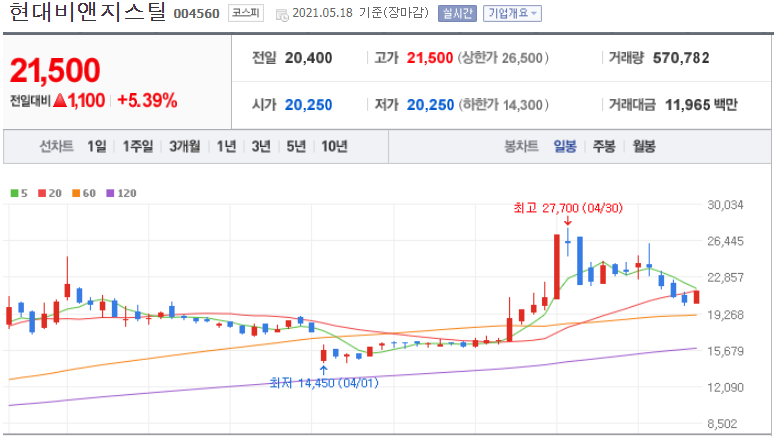
Task: Click the 실시간 real-time button
Action: coord(457,13)
